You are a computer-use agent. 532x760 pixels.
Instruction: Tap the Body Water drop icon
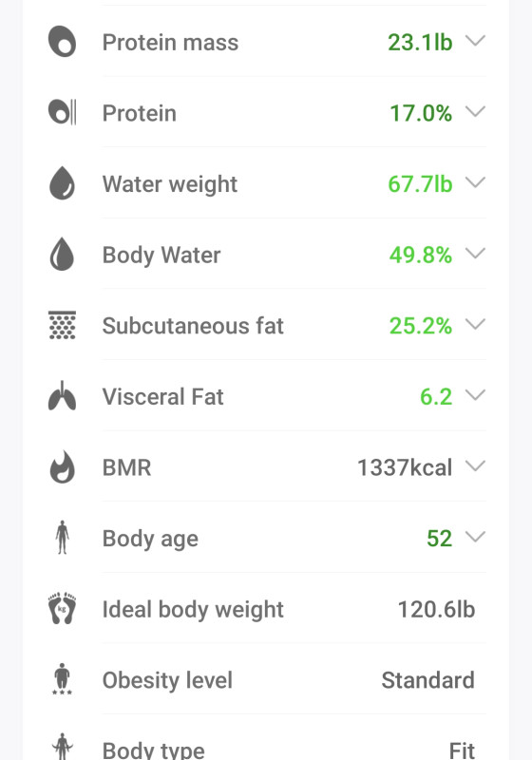pos(62,254)
